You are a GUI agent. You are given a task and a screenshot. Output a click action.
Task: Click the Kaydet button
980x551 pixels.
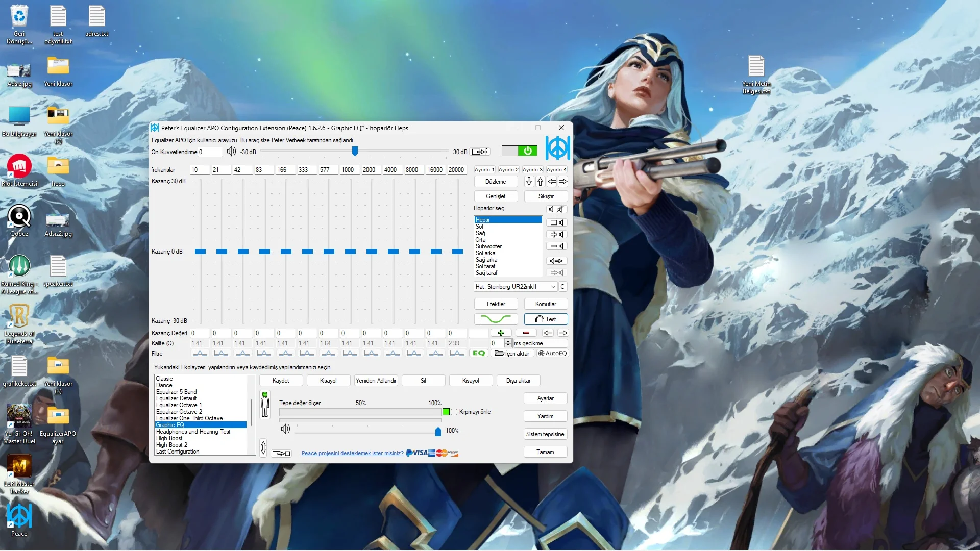click(281, 381)
